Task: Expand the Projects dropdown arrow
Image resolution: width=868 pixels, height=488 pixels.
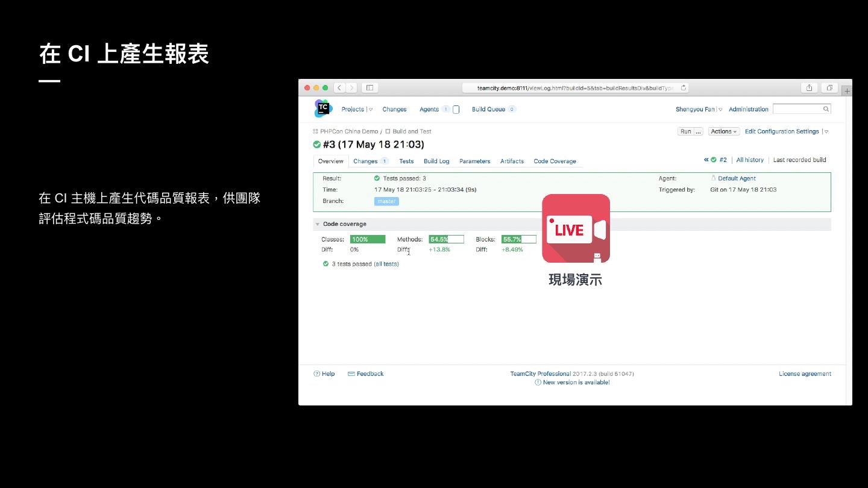Action: click(x=371, y=110)
